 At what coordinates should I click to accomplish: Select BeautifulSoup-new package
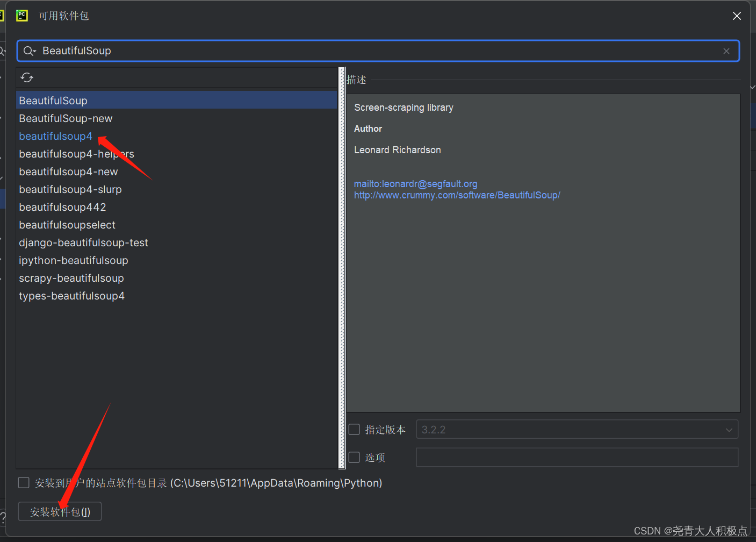(177, 118)
